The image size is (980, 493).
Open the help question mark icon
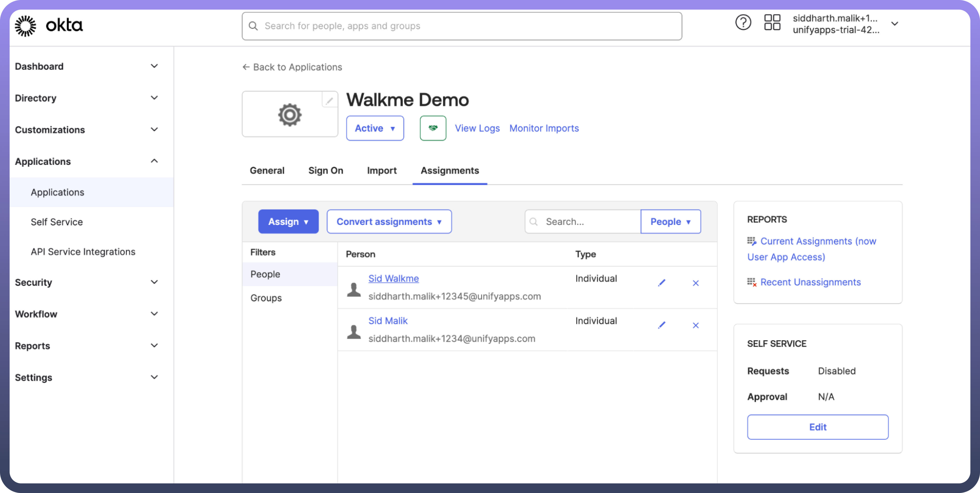(x=743, y=23)
